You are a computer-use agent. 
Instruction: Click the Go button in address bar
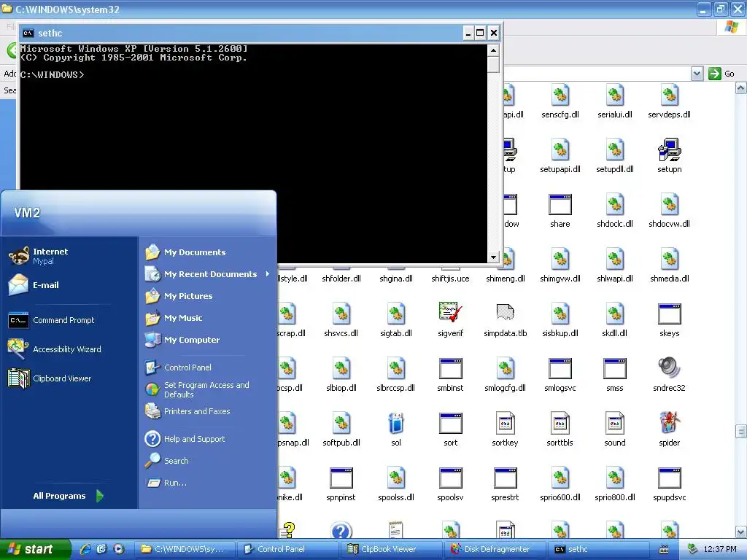click(721, 74)
